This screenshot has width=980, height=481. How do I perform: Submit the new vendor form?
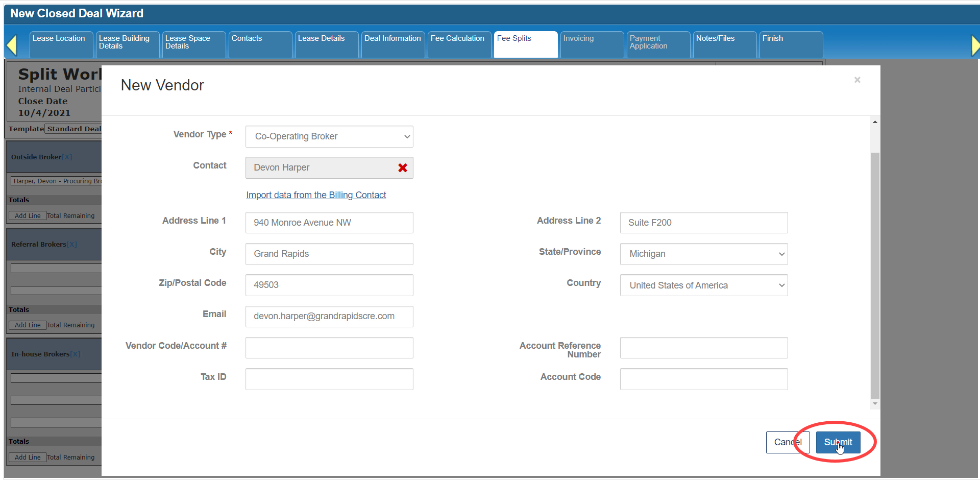coord(838,442)
